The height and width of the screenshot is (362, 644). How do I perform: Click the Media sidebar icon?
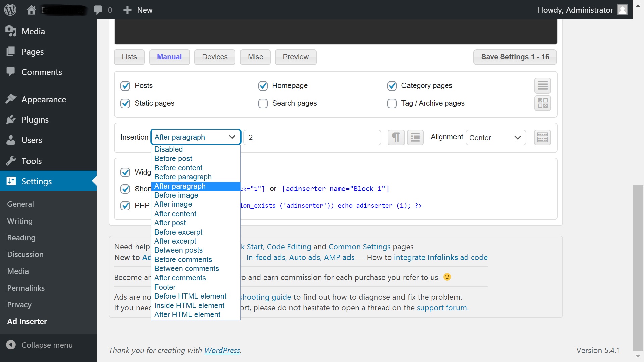[x=11, y=31]
